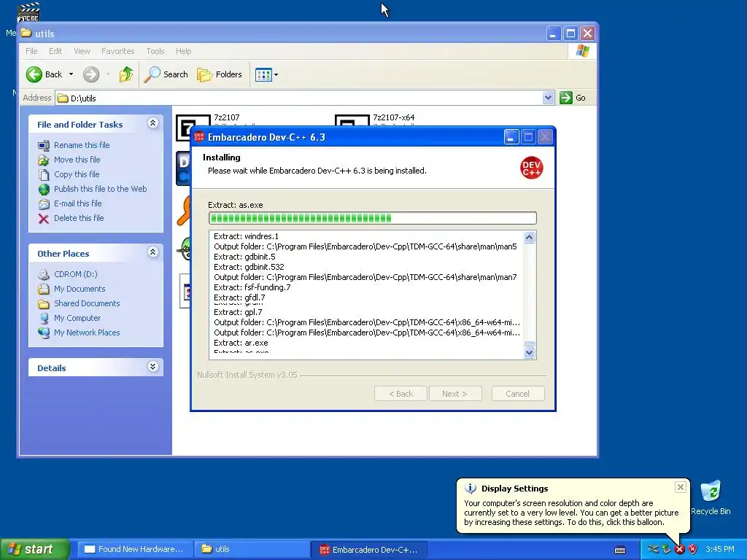The height and width of the screenshot is (560, 747).
Task: Open the View menu
Action: click(x=82, y=51)
